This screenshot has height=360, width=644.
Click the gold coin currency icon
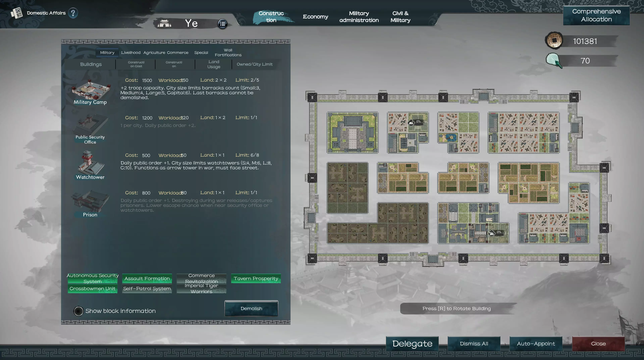tap(554, 40)
